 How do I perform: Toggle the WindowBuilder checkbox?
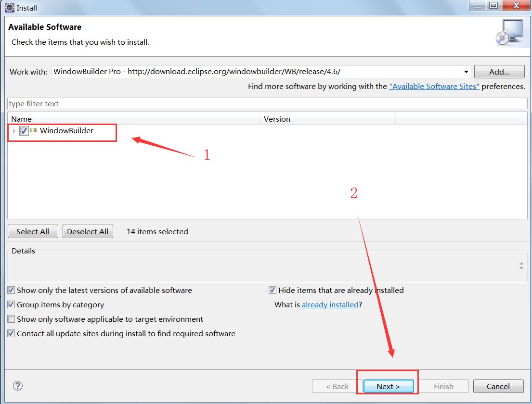pos(24,130)
